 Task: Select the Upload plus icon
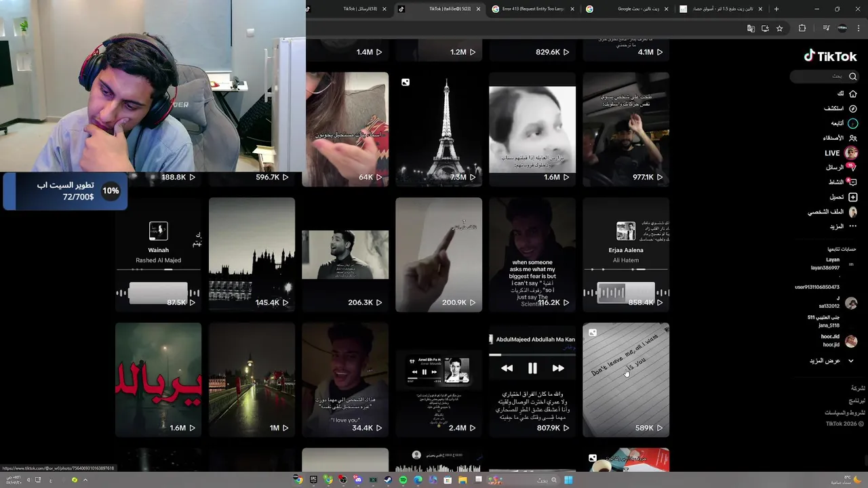(x=853, y=197)
